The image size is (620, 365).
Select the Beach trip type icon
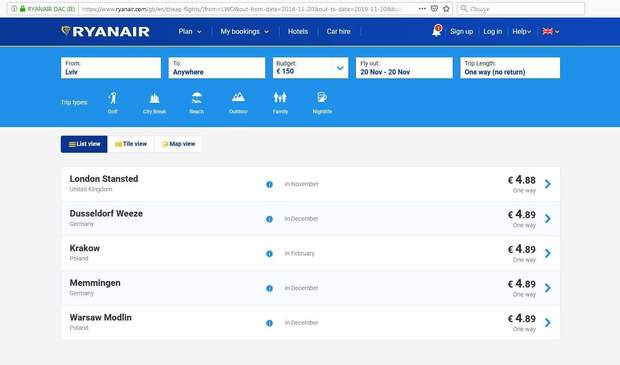(x=197, y=98)
